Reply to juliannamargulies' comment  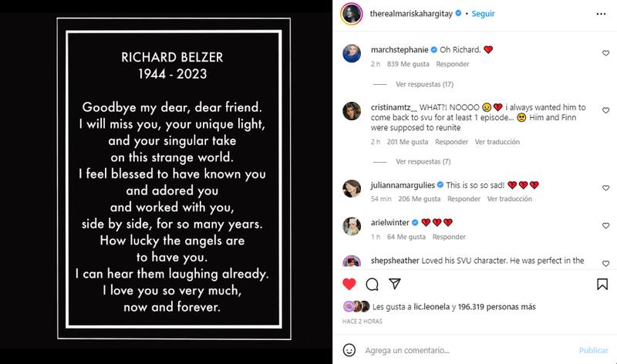tap(464, 199)
